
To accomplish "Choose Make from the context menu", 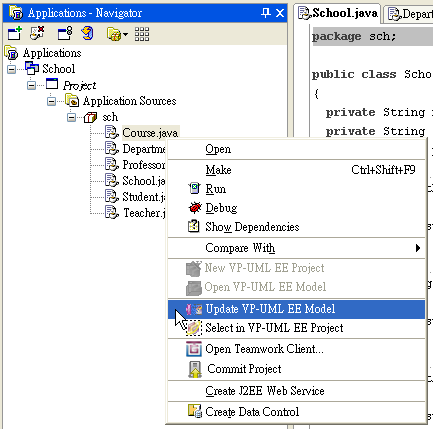I will tap(296, 170).
